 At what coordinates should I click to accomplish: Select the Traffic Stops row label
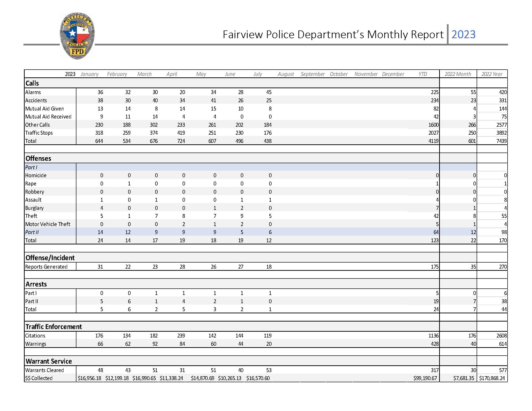39,133
